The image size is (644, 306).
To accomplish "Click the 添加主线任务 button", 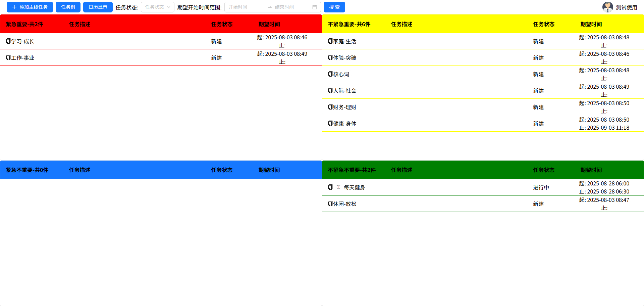I will [30, 7].
